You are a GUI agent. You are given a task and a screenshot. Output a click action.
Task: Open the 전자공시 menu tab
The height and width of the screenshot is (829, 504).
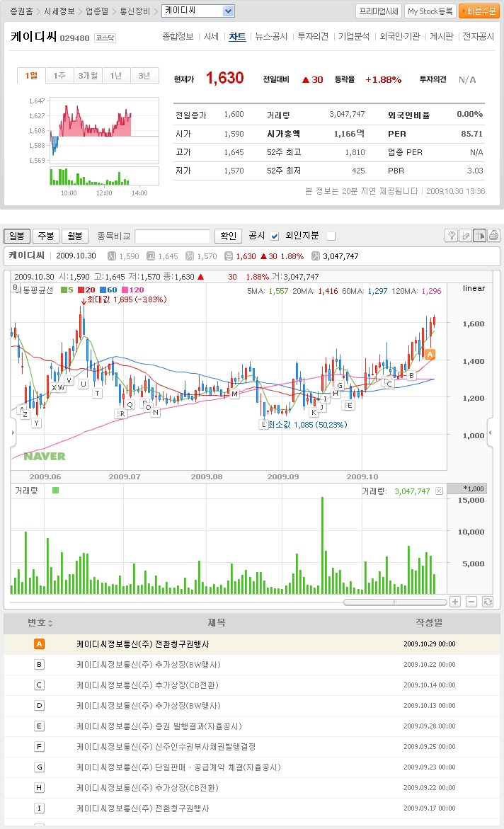click(478, 37)
